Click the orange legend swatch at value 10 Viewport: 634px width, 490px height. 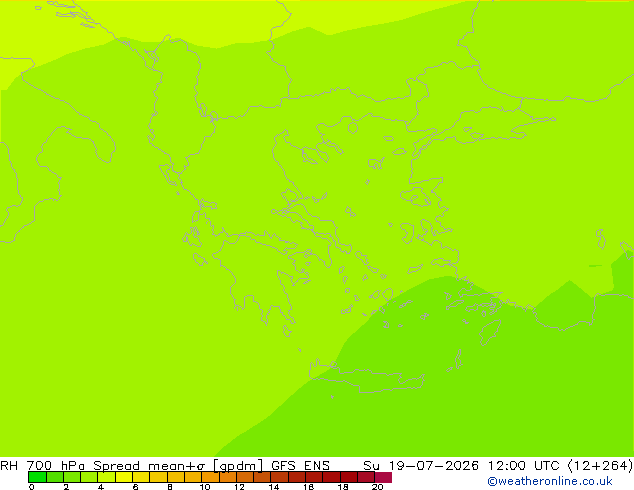(210, 477)
